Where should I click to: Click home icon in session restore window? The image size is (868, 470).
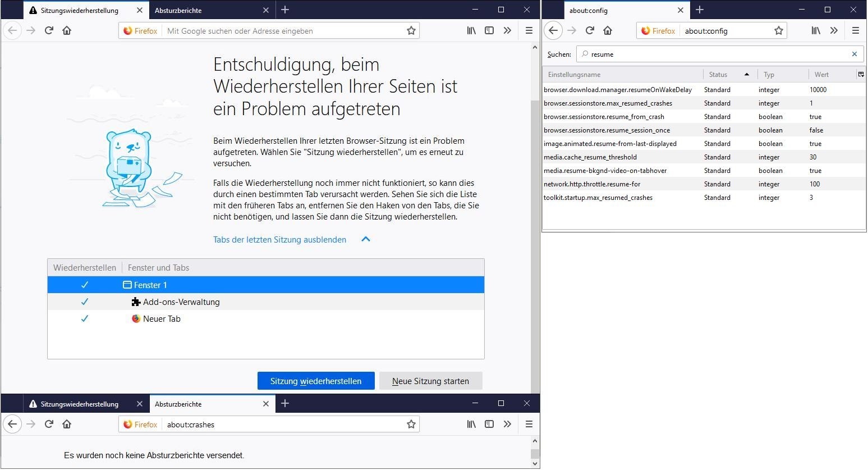click(x=67, y=30)
